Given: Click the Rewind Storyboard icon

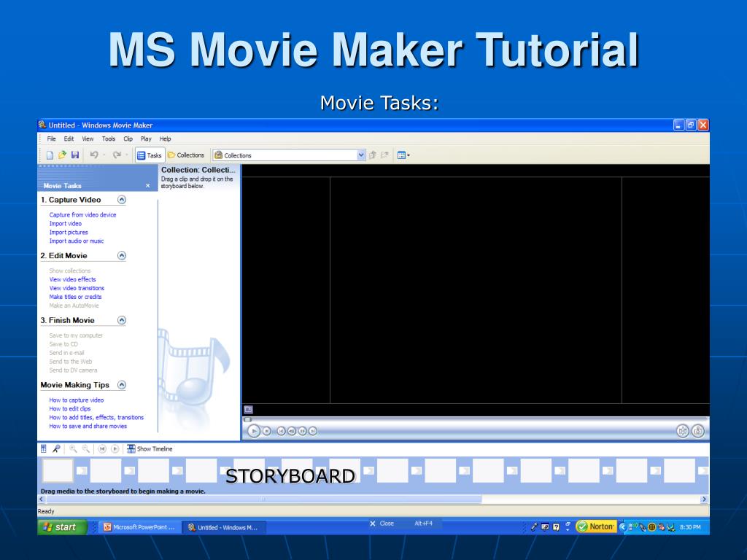Looking at the screenshot, I should click(102, 448).
